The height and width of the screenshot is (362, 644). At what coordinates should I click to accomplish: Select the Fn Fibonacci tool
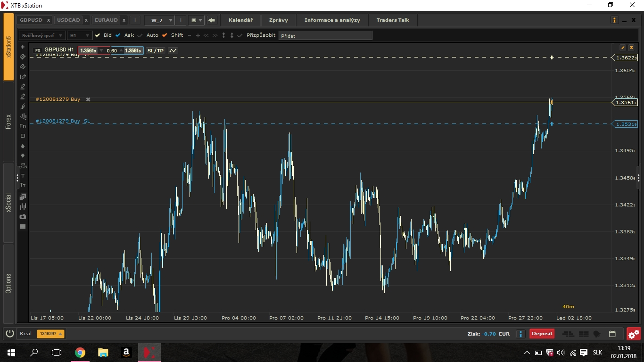coord(23,126)
